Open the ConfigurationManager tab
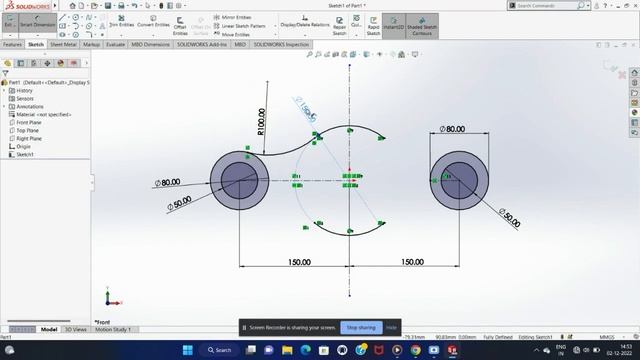640x360 pixels. pos(34,63)
